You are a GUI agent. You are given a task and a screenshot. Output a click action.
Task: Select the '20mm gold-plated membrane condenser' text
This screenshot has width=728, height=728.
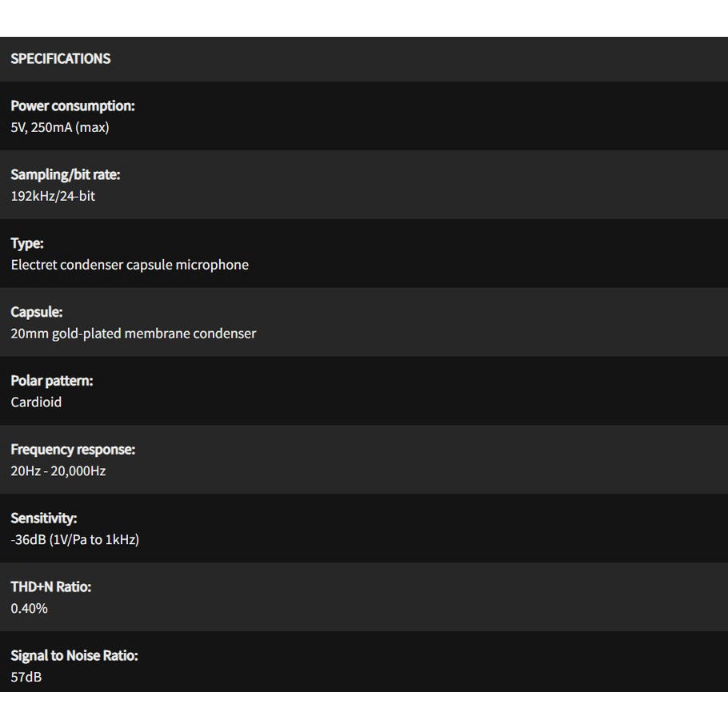pos(134,334)
